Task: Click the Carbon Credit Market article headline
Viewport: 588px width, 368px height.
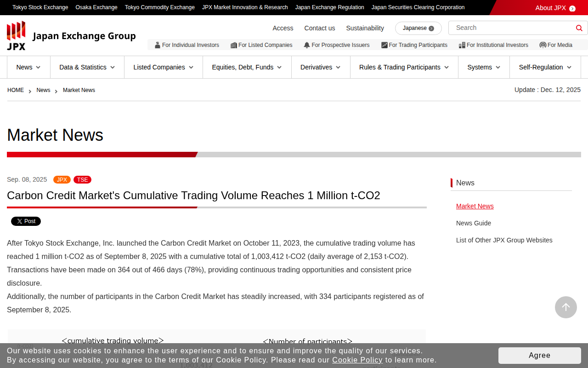Action: (x=193, y=195)
